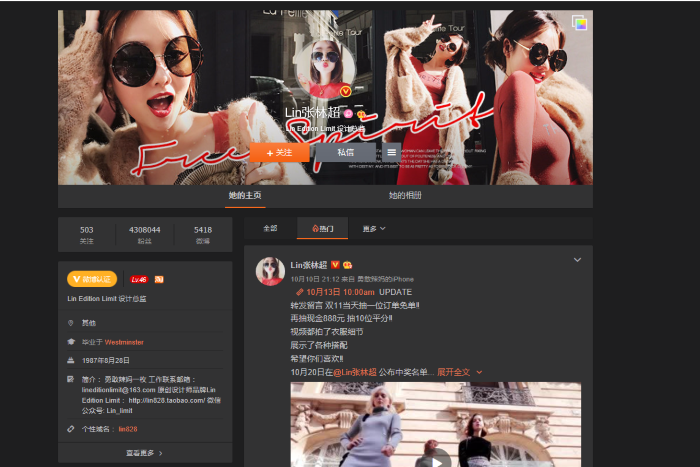700x467 pixels.
Task: Open the profile avatar photo
Action: pyautogui.click(x=325, y=67)
